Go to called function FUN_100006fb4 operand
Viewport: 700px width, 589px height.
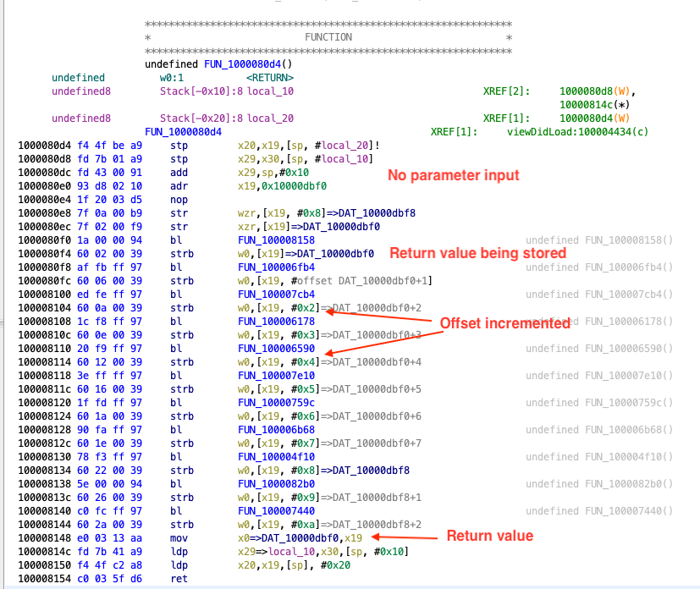(270, 267)
